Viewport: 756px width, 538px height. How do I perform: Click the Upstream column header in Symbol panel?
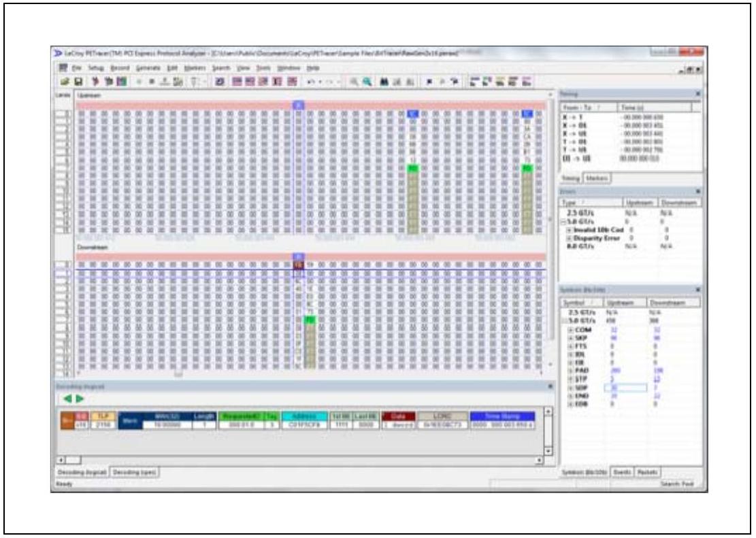[x=625, y=303]
